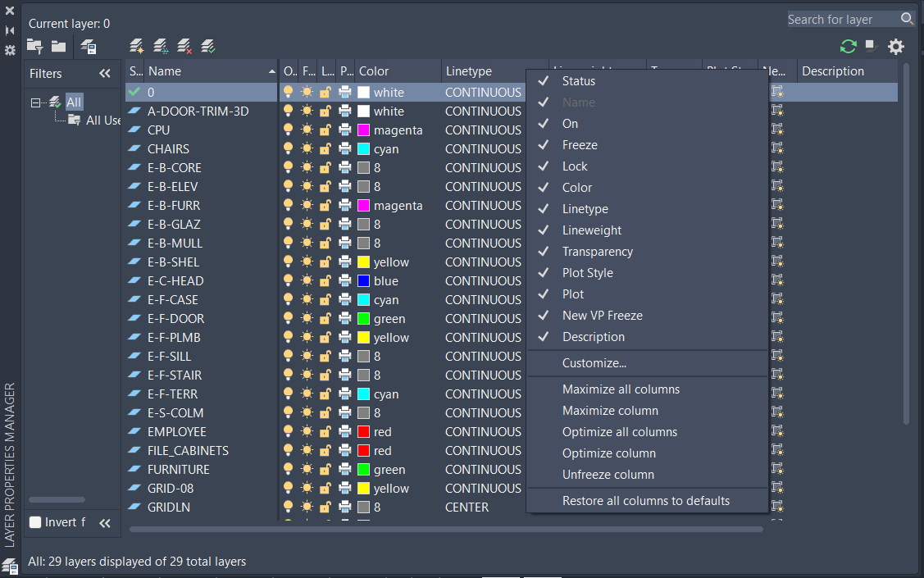This screenshot has height=578, width=924.
Task: Select the E-S-COLM layer name
Action: pos(175,412)
